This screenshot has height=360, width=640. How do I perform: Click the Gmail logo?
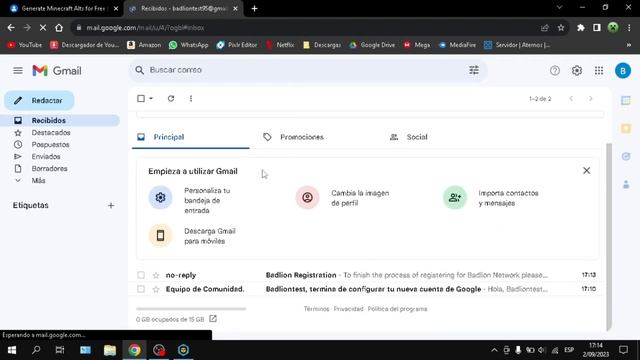point(57,71)
